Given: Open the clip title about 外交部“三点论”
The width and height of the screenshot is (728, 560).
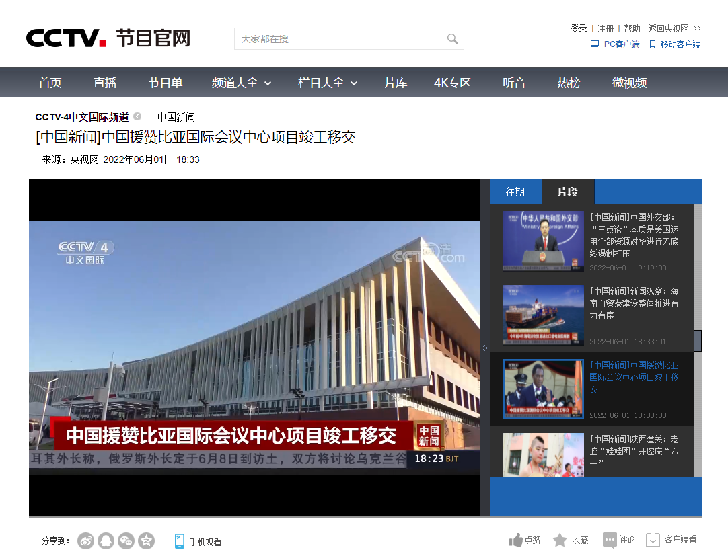Looking at the screenshot, I should click(x=634, y=235).
